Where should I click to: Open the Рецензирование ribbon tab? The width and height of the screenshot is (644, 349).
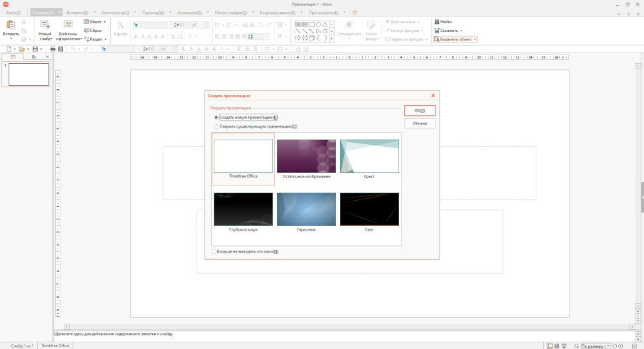(x=278, y=13)
